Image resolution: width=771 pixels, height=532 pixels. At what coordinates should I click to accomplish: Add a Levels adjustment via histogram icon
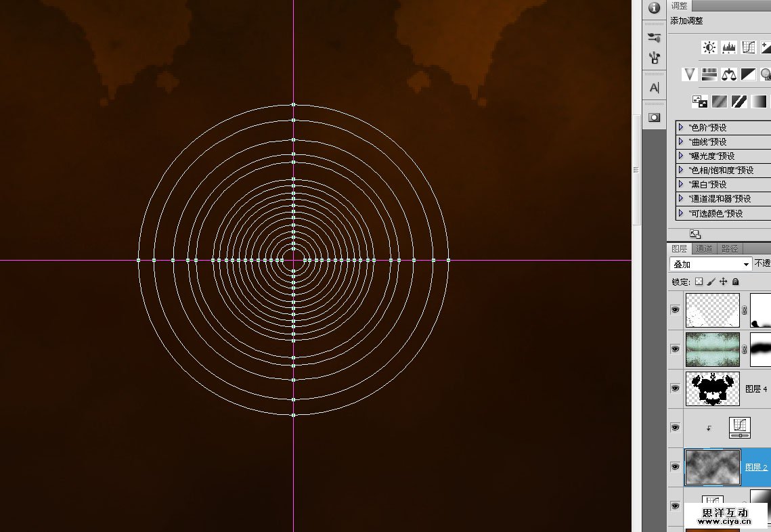(729, 47)
